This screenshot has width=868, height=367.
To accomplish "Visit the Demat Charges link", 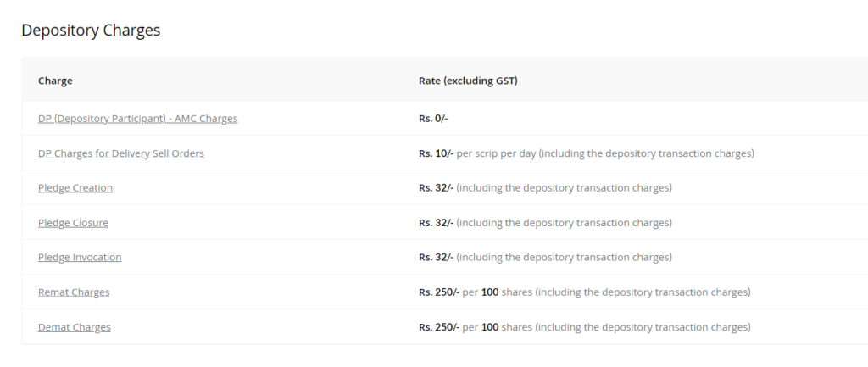I will (x=74, y=327).
